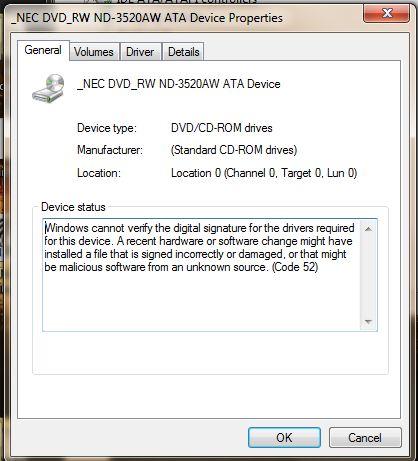Click the Device status scrollbar track
Screen dimensions: 418x461
pos(368,275)
